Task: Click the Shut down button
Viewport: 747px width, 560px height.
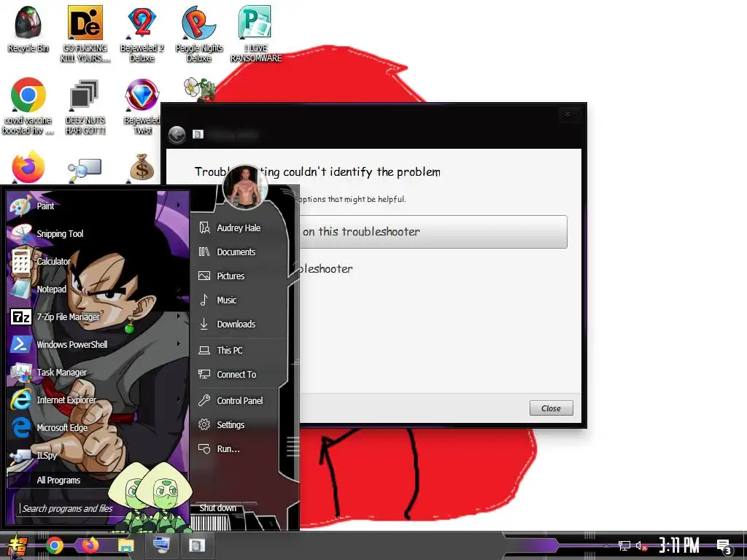Action: point(217,508)
